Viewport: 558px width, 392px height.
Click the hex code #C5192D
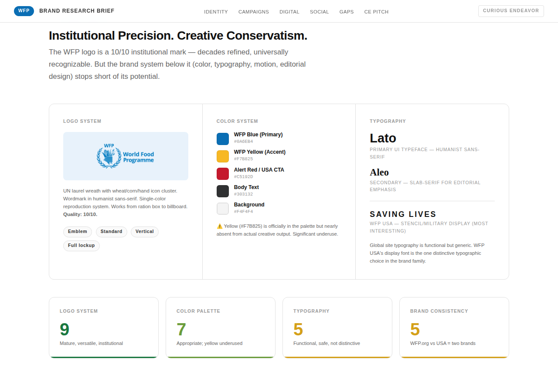[243, 177]
